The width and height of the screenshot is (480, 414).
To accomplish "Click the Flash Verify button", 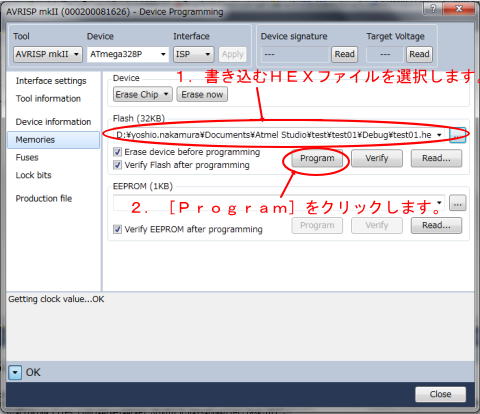I will pyautogui.click(x=377, y=158).
